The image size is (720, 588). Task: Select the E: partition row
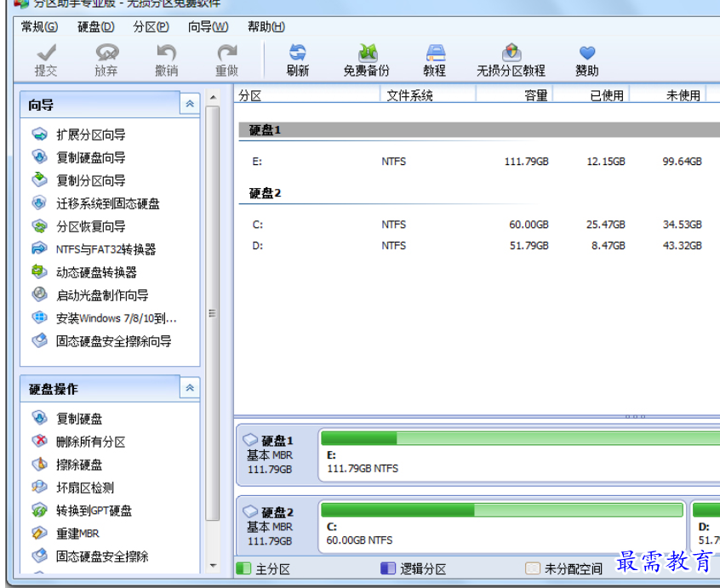pos(479,162)
